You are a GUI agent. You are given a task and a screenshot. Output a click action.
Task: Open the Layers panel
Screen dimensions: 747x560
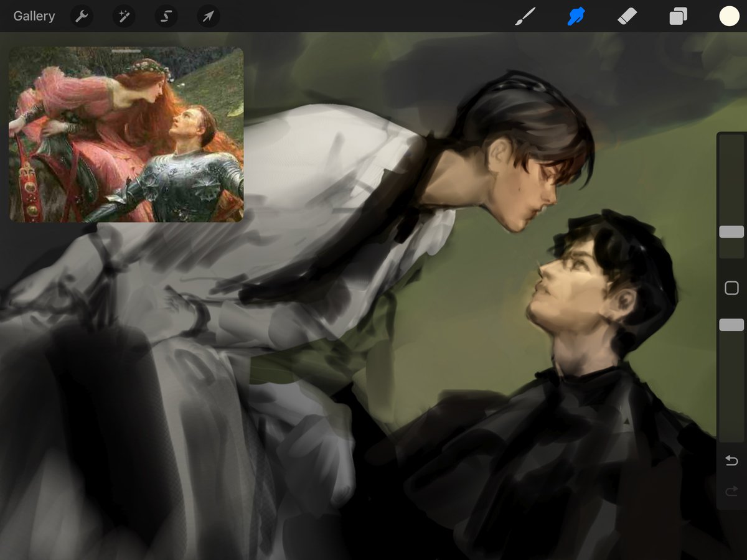[679, 16]
